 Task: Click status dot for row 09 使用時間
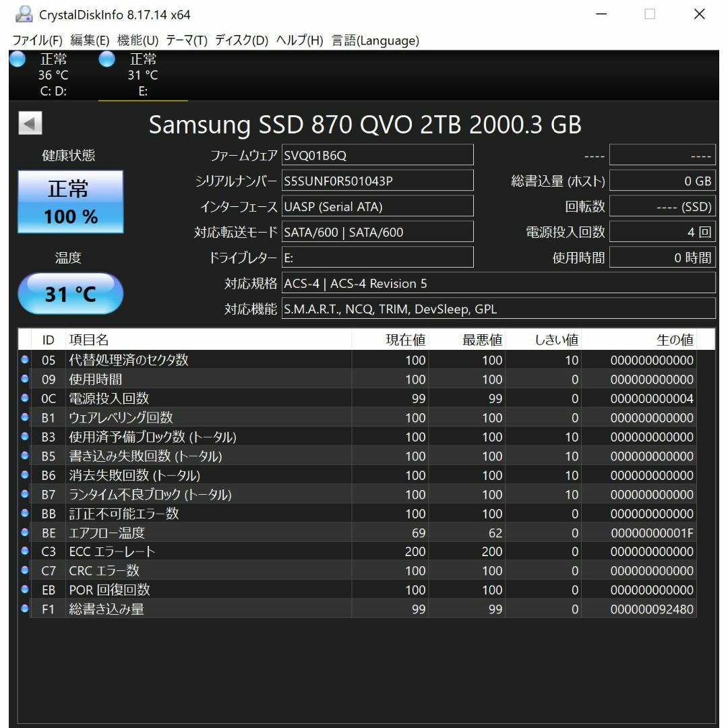25,379
